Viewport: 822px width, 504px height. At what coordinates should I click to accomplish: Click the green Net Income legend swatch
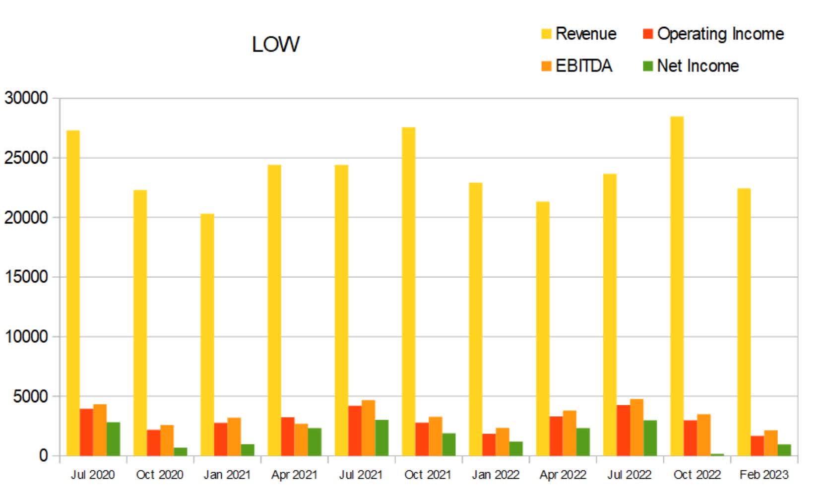pyautogui.click(x=648, y=66)
